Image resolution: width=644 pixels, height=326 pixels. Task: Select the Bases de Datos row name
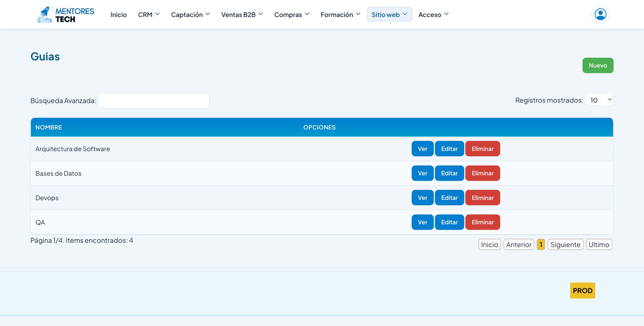[x=58, y=173]
